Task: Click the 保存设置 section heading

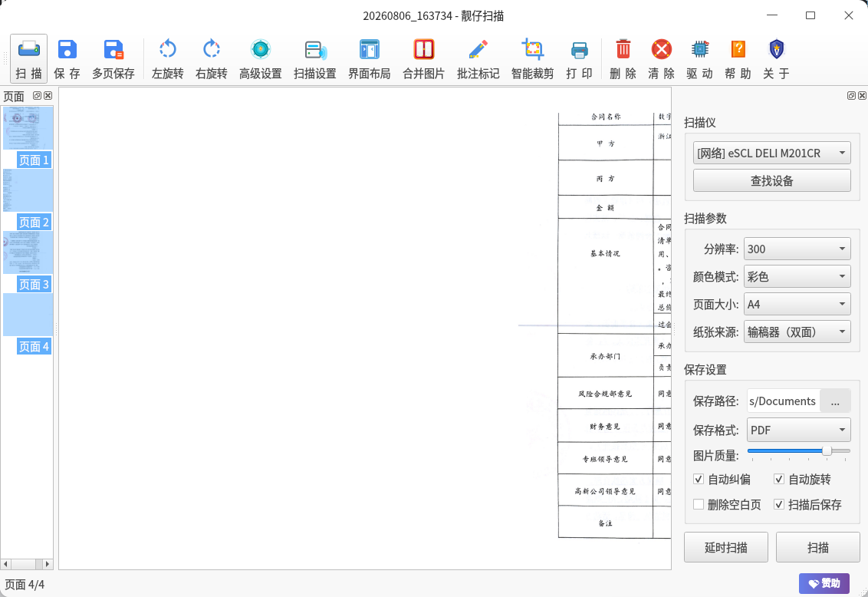Action: [705, 369]
